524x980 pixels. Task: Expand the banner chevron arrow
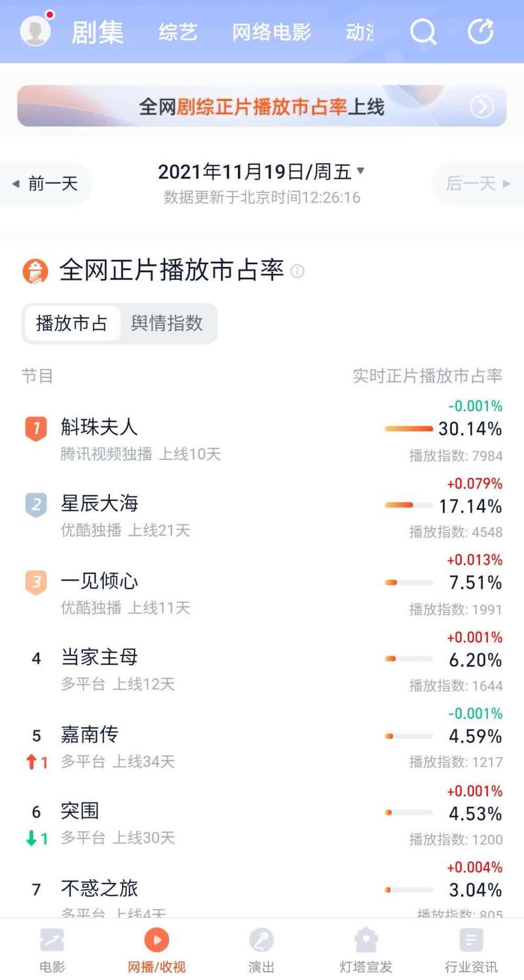tap(482, 106)
